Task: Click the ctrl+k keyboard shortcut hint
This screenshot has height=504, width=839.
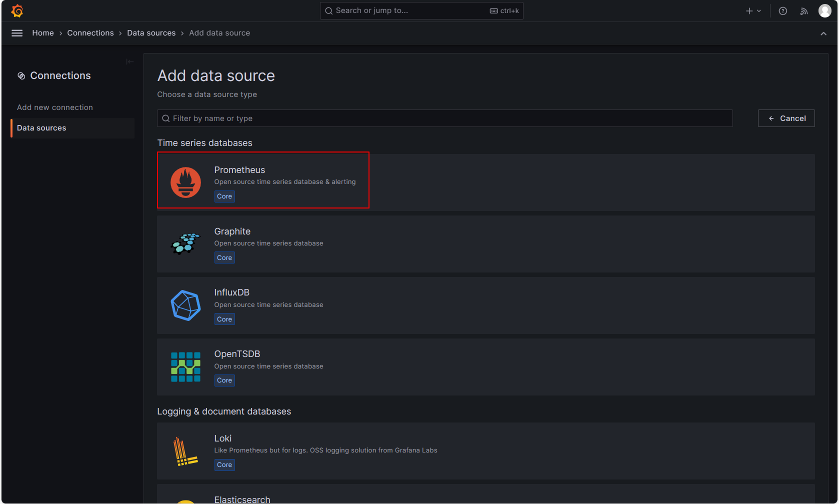Action: (x=504, y=11)
